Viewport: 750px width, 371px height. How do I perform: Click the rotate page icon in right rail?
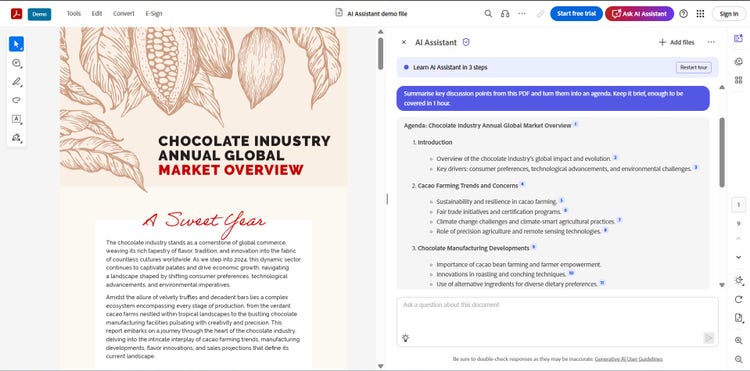[x=739, y=299]
